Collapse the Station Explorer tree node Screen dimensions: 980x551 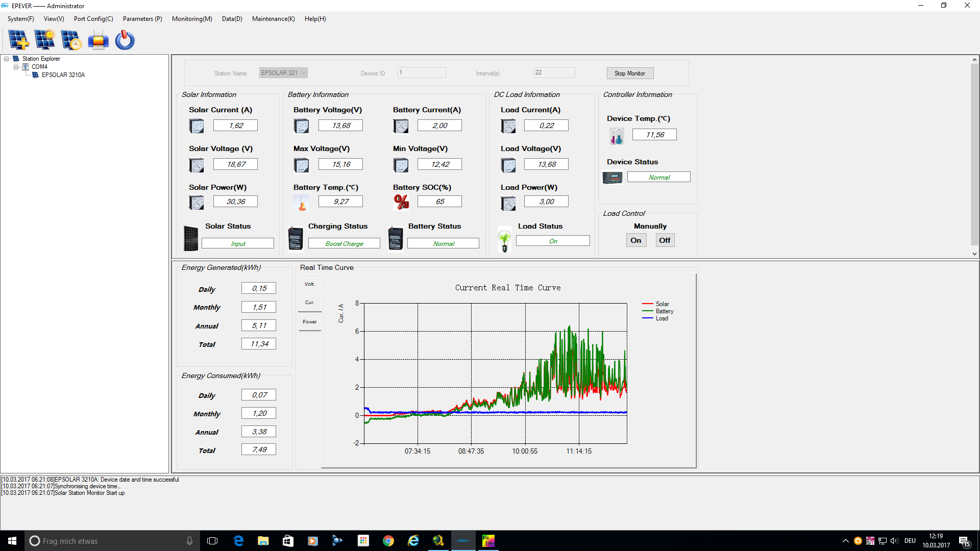pos(7,59)
